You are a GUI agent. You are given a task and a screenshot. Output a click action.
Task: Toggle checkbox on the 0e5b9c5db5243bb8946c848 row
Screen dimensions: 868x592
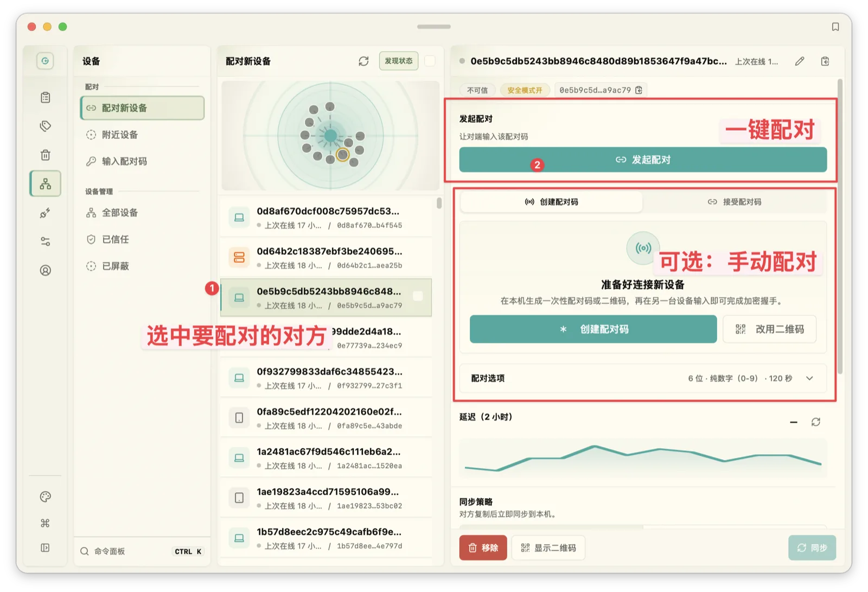click(418, 296)
